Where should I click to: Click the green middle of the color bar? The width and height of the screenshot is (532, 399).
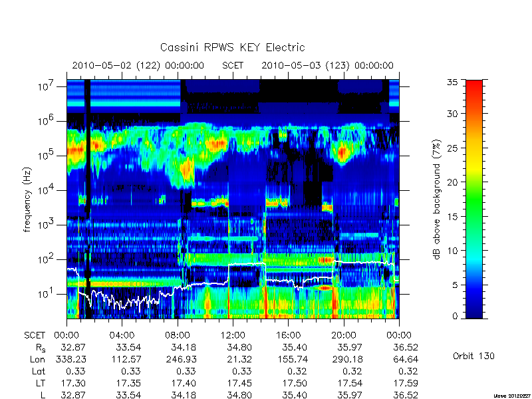(x=474, y=199)
